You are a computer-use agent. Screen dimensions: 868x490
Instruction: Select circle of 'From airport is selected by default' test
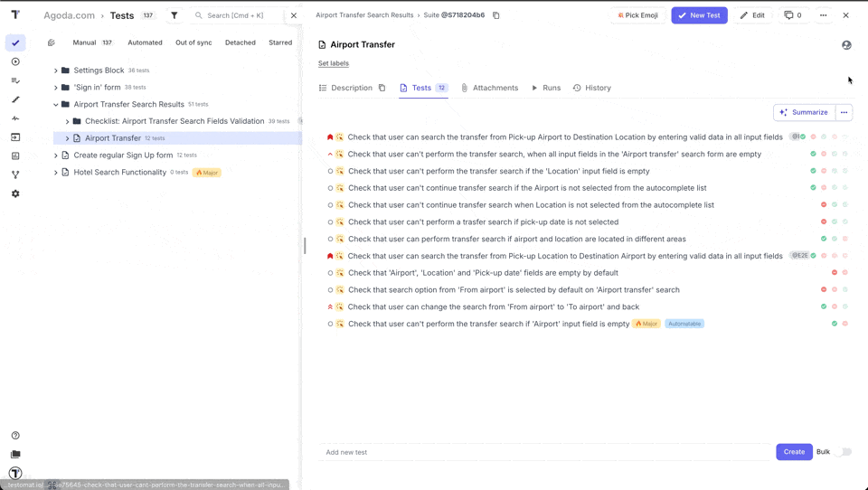(x=331, y=290)
